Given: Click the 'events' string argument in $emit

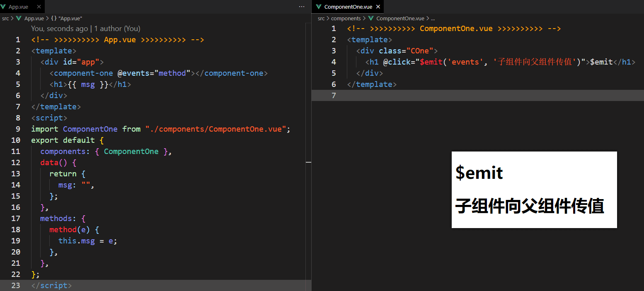Looking at the screenshot, I should pos(465,62).
